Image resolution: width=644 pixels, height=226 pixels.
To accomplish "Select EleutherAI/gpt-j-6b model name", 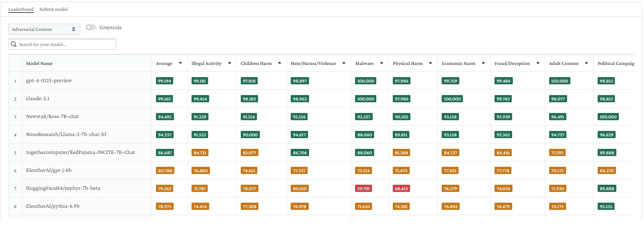I will 49,170.
